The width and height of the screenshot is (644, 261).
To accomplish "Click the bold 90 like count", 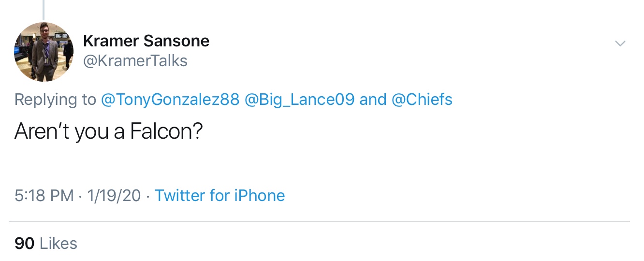I will point(24,243).
